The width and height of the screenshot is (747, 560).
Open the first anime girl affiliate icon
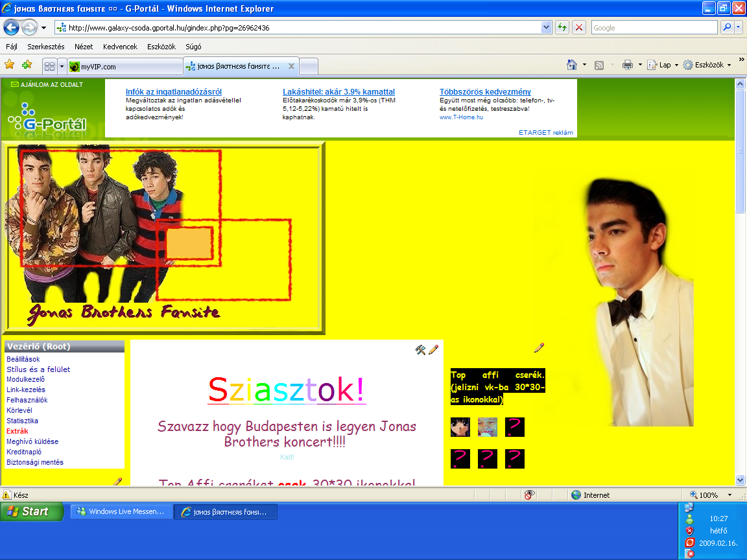(460, 427)
